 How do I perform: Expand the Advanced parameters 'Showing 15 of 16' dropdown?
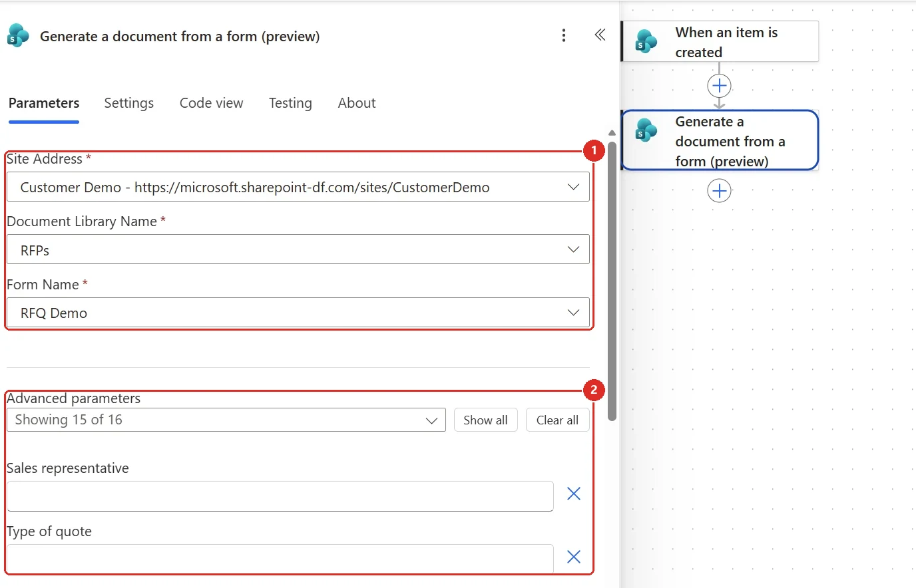pyautogui.click(x=226, y=420)
